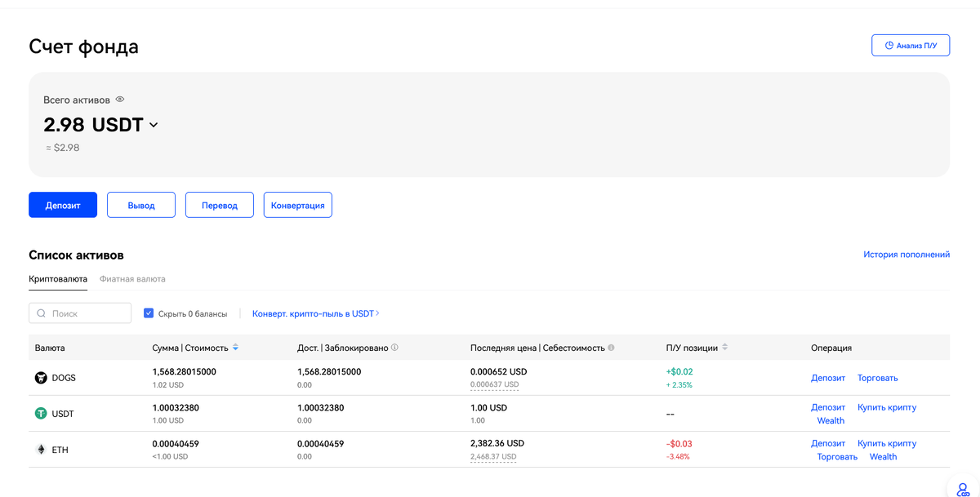
Task: Click the ETH percentage -3.48%
Action: tap(678, 457)
